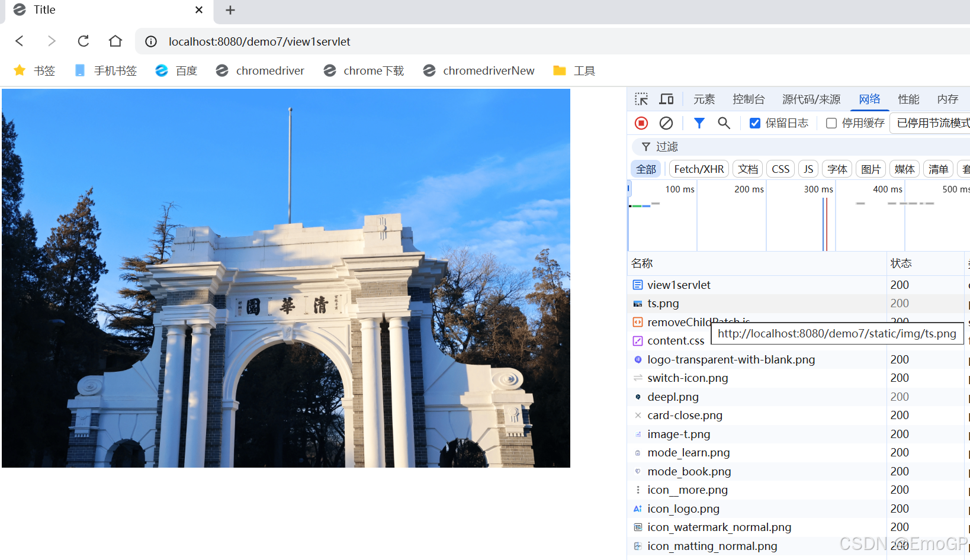Image resolution: width=970 pixels, height=560 pixels.
Task: Filter requests by 媒体 type
Action: pos(905,169)
